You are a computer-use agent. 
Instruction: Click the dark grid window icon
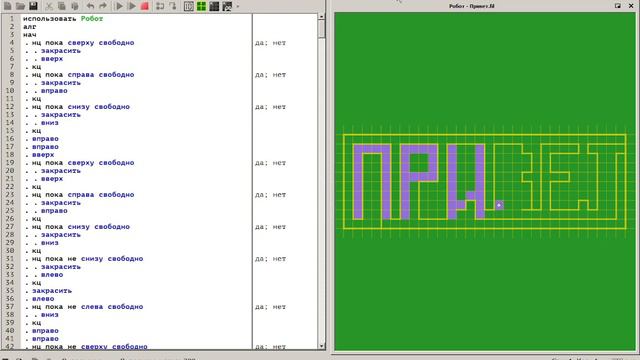[214, 6]
